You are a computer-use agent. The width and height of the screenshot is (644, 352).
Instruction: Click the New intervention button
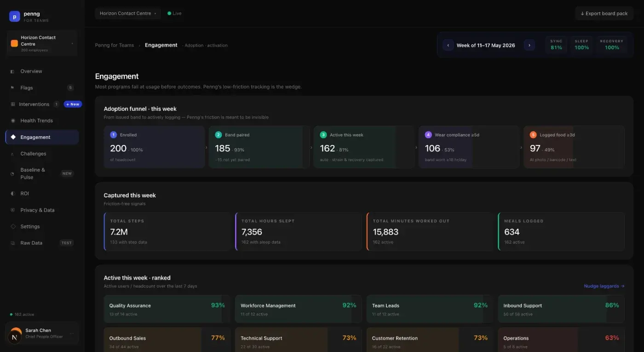tap(73, 104)
